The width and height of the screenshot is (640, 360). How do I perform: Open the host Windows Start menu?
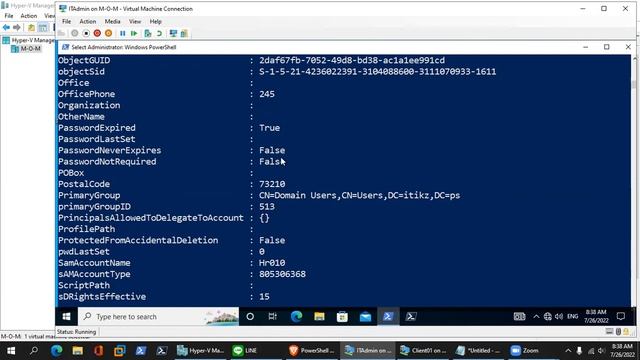(x=11, y=351)
